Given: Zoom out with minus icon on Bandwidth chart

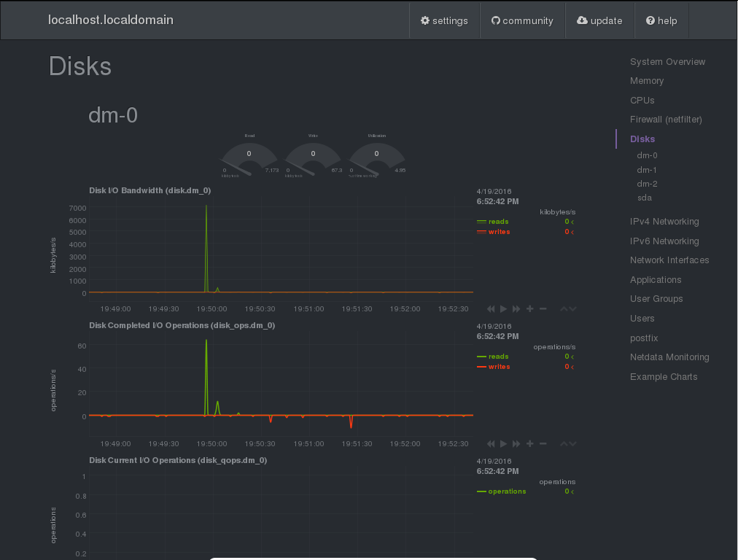Looking at the screenshot, I should tap(543, 309).
